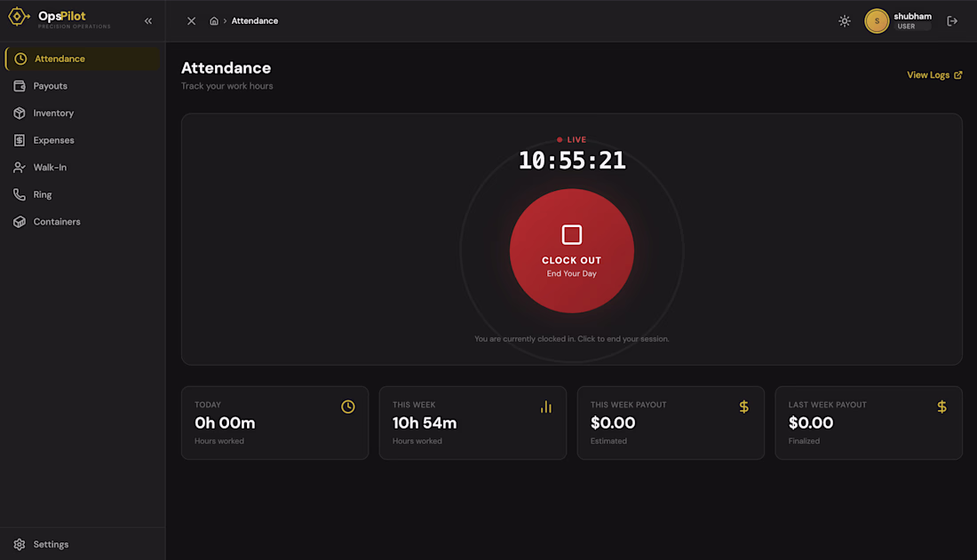
Task: Click the external-link icon beside View Logs
Action: tap(958, 75)
